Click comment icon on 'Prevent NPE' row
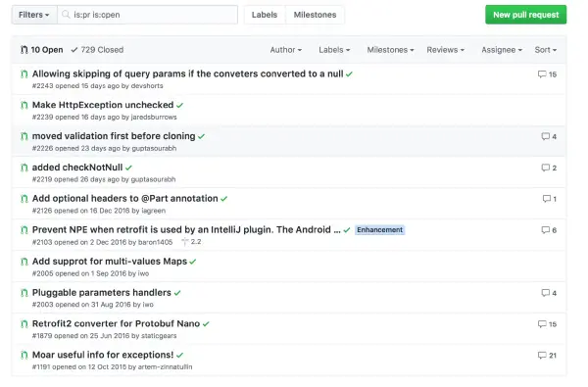The image size is (588, 387). point(545,230)
